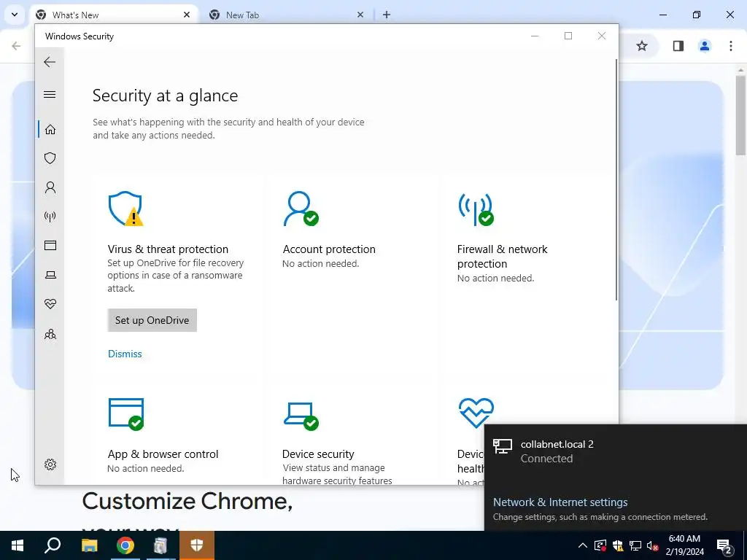Open Chrome profile avatar
The height and width of the screenshot is (560, 747).
pos(704,46)
